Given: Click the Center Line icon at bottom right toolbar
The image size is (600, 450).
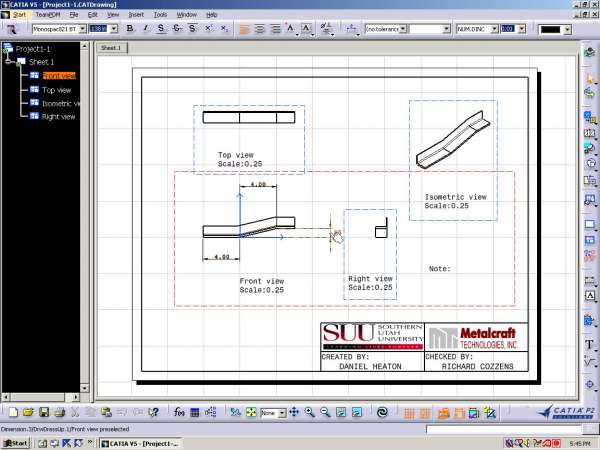Looking at the screenshot, I should [x=590, y=384].
